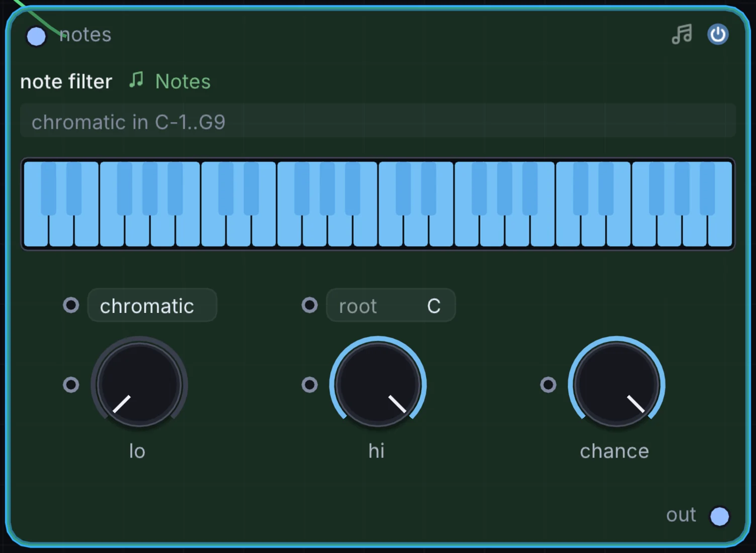Image resolution: width=756 pixels, height=553 pixels.
Task: Click the chance knob
Action: click(616, 385)
